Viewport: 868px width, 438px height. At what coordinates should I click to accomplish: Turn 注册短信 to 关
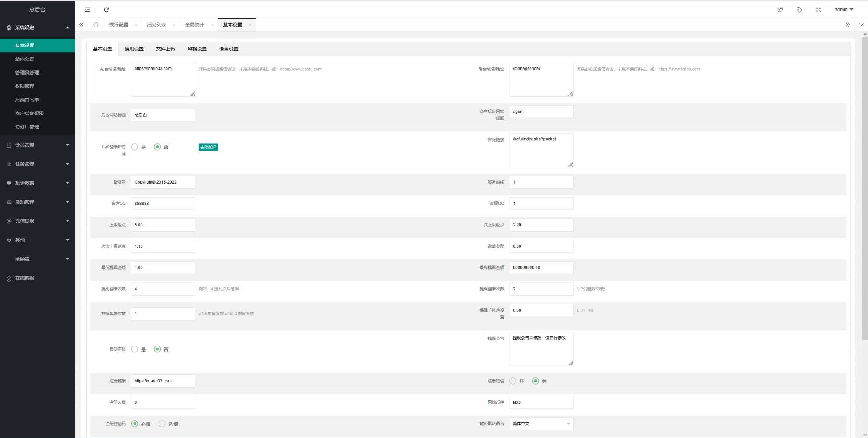pyautogui.click(x=536, y=381)
